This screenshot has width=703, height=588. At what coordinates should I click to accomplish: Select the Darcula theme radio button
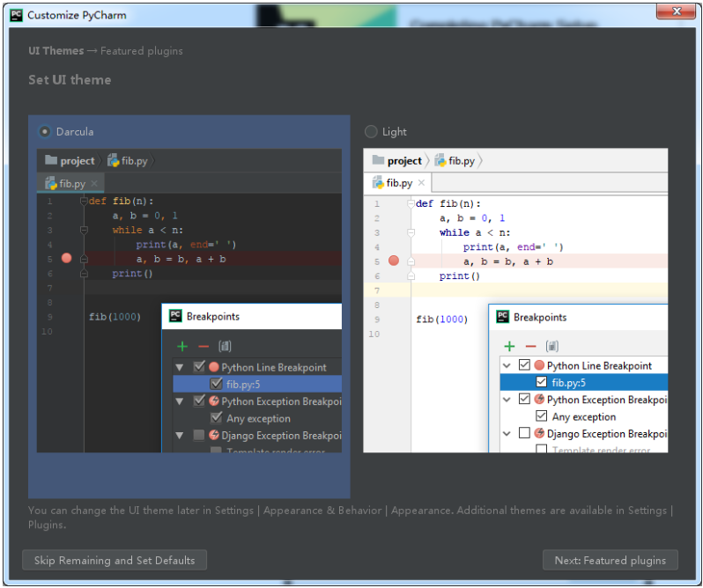click(x=44, y=132)
